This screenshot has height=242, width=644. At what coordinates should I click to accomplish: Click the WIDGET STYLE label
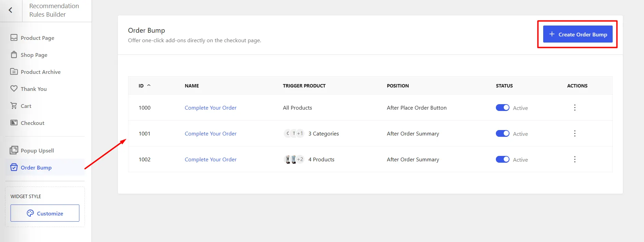click(x=26, y=196)
